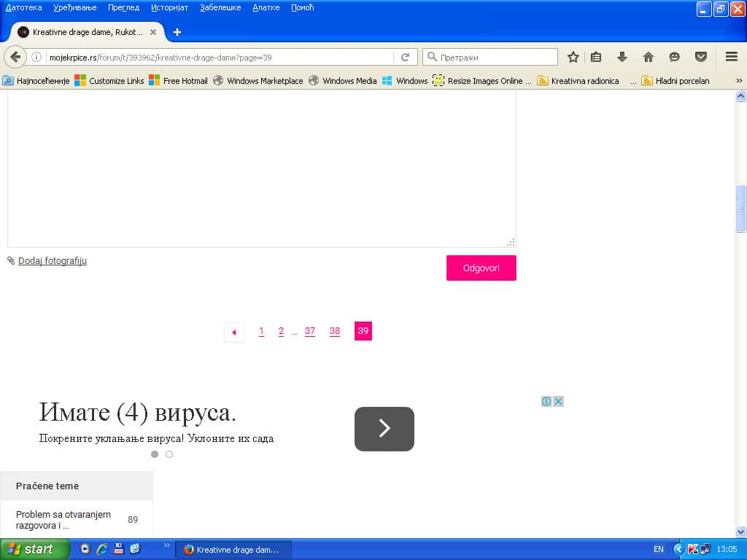Screen dimensions: 747x560
Task: Open the Windows Start menu
Action: point(34,549)
